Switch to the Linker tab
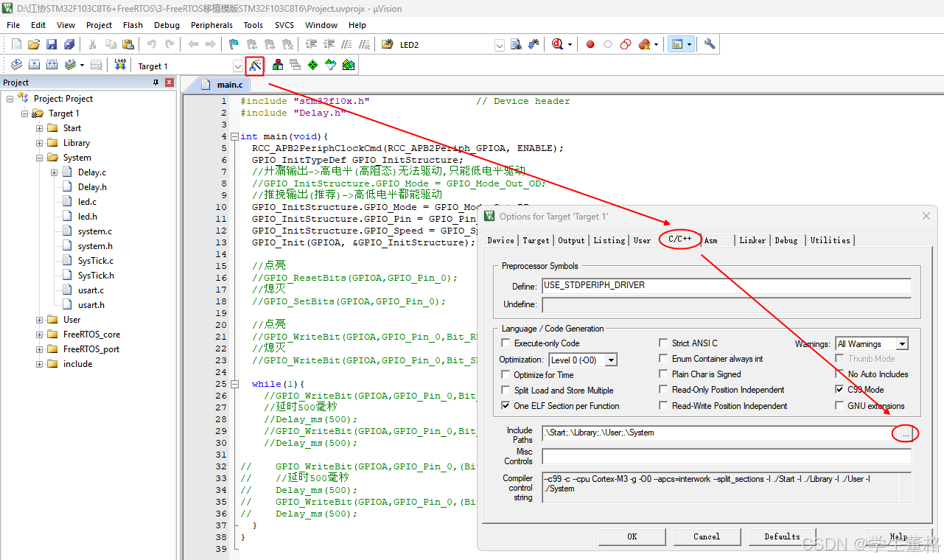This screenshot has height=560, width=944. click(x=752, y=240)
